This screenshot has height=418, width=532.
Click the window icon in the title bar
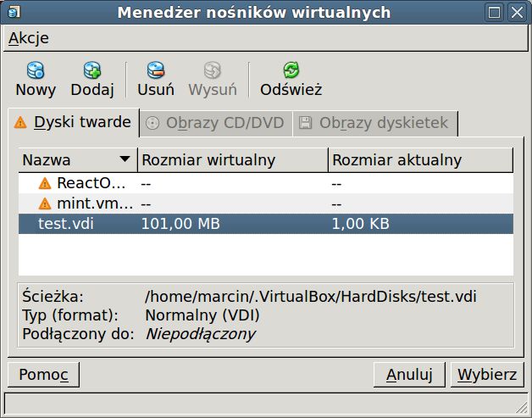(x=14, y=13)
